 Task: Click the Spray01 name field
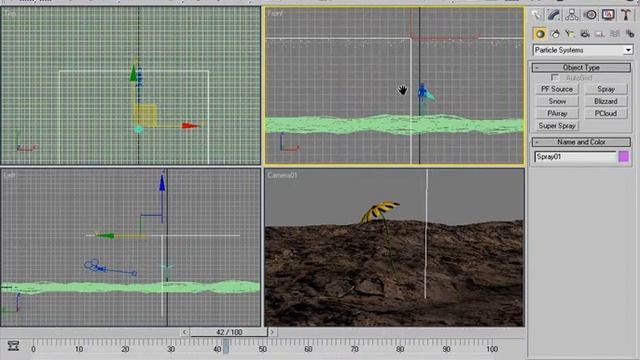pos(576,157)
